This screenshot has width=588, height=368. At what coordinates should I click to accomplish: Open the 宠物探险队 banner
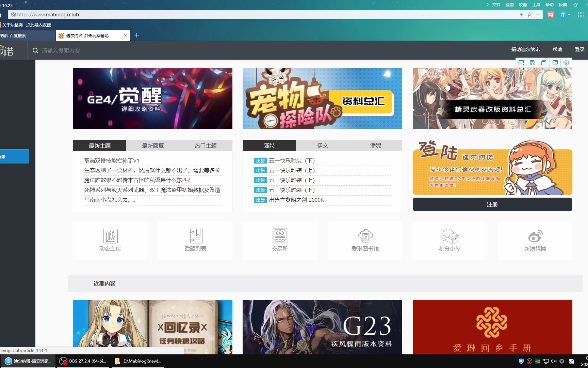[322, 98]
